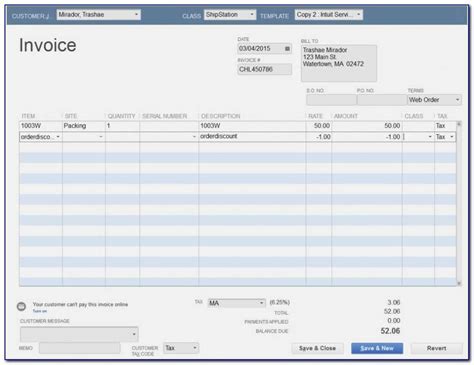Click the P.O. No. input field
Image resolution: width=474 pixels, height=365 pixels.
click(x=382, y=100)
